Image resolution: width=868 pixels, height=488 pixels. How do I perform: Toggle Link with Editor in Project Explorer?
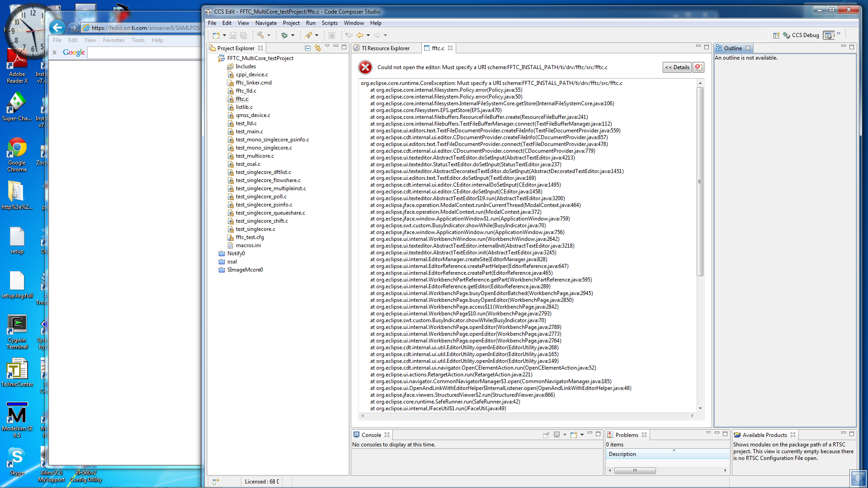[x=317, y=48]
